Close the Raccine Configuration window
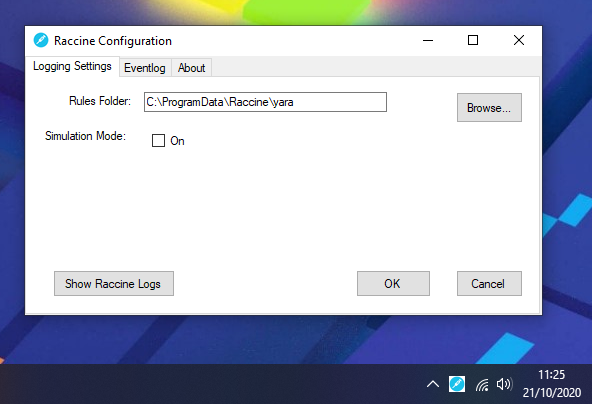The height and width of the screenshot is (404, 592). point(519,40)
